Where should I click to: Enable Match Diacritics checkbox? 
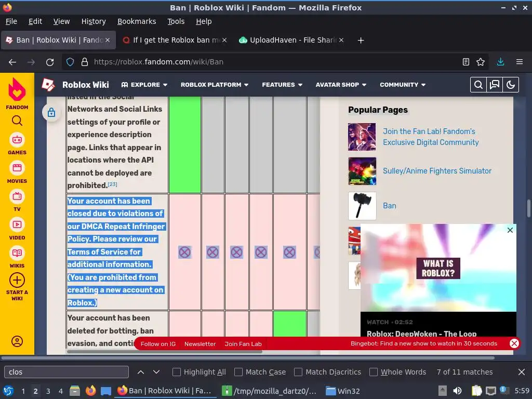pyautogui.click(x=298, y=372)
